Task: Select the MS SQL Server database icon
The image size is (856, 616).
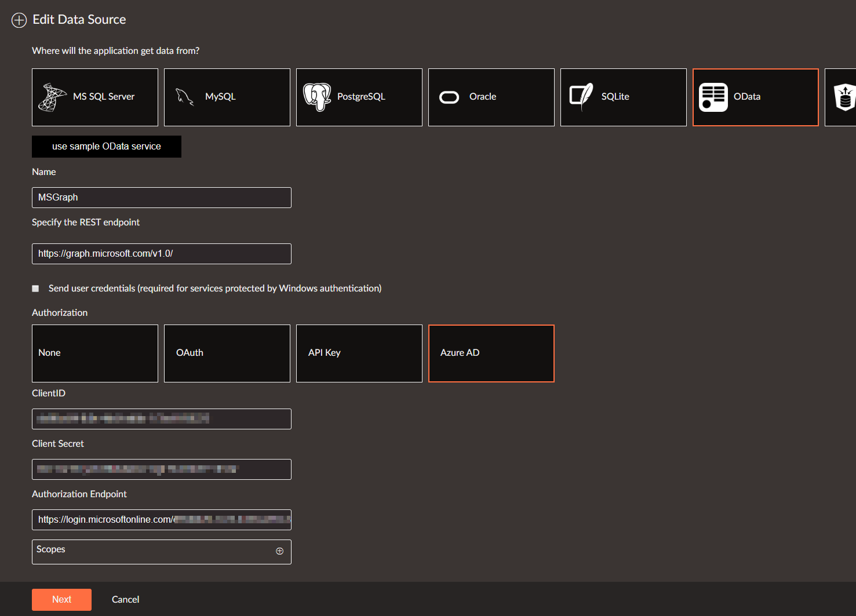Action: [x=53, y=97]
